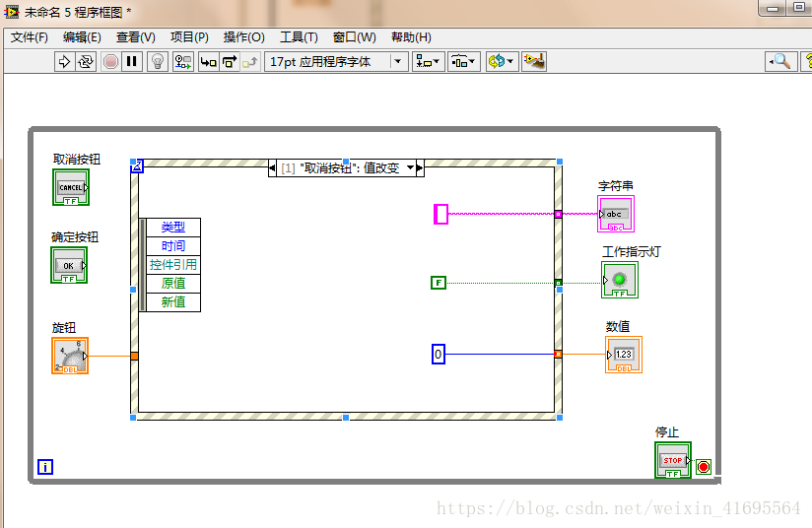Open the Align Objects dropdown
812x528 pixels.
click(x=428, y=61)
